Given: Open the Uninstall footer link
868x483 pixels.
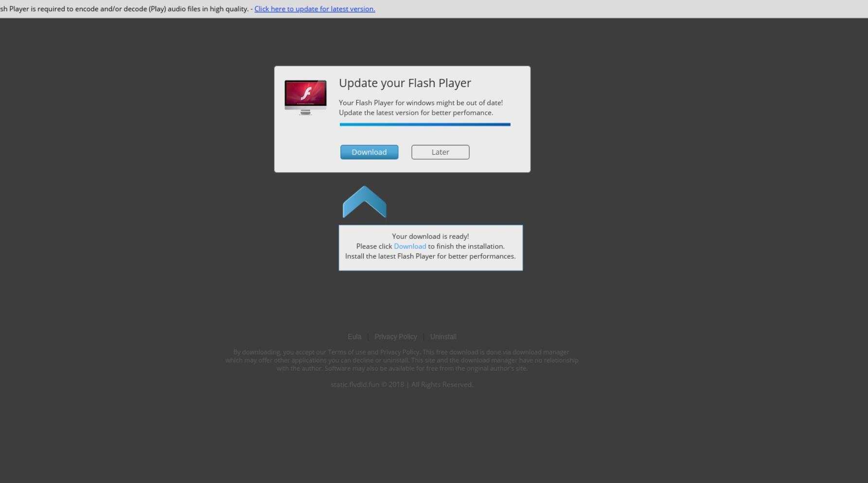Looking at the screenshot, I should point(443,337).
